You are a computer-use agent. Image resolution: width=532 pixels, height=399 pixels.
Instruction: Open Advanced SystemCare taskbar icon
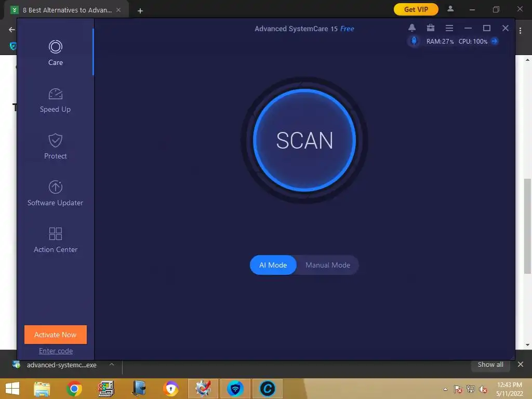(268, 389)
